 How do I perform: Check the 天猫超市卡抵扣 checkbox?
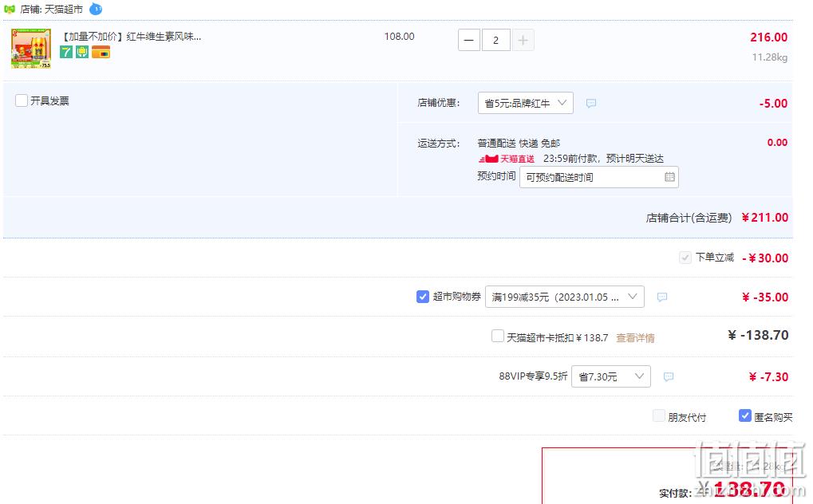coord(497,336)
